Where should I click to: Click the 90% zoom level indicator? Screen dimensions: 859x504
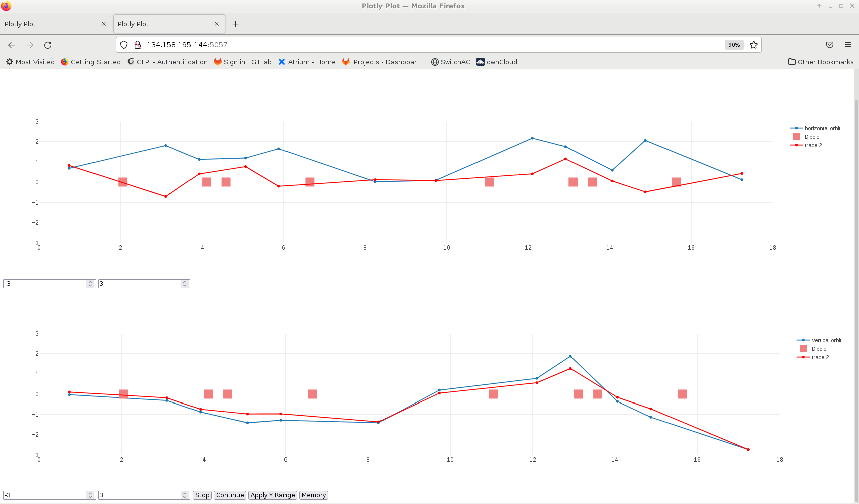pos(734,45)
